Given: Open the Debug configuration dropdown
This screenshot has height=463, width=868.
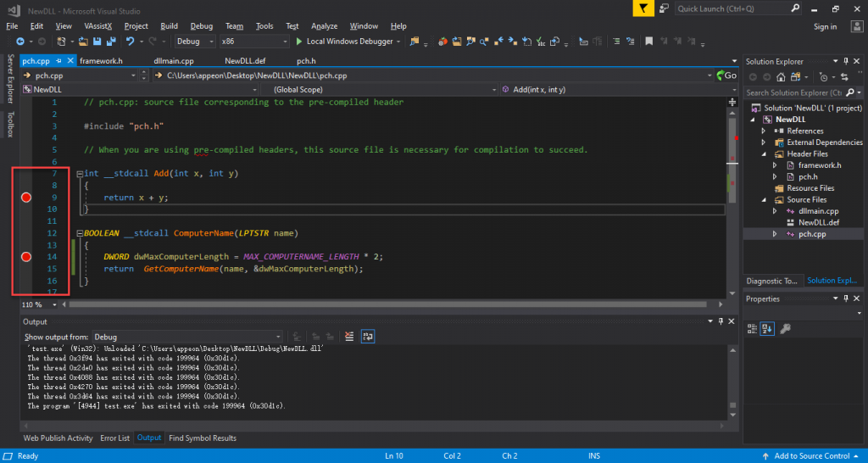Looking at the screenshot, I should pos(195,41).
